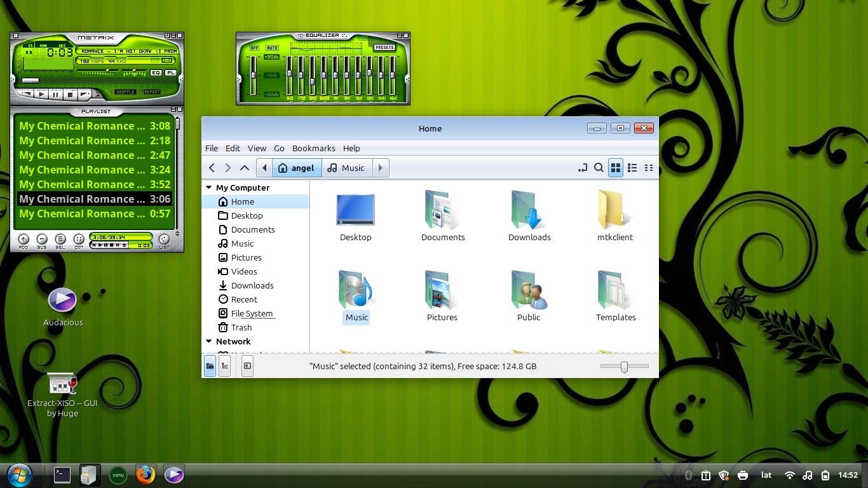Collapse the Network sidebar section

208,341
